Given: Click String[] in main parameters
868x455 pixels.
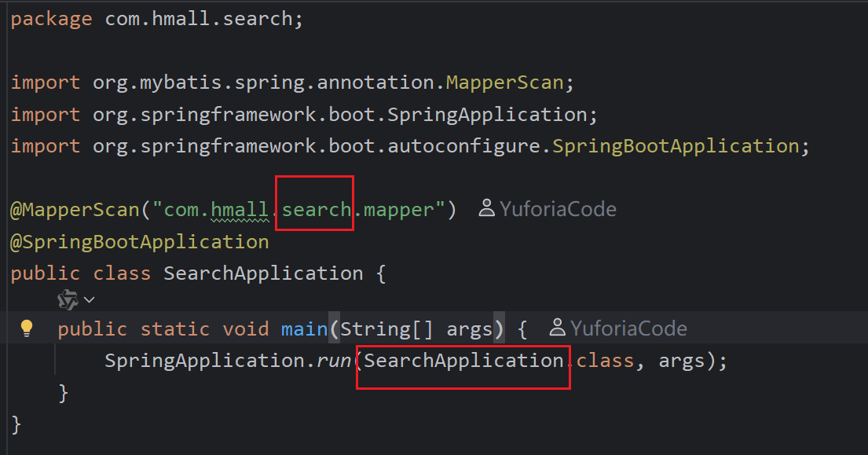Looking at the screenshot, I should (x=386, y=329).
